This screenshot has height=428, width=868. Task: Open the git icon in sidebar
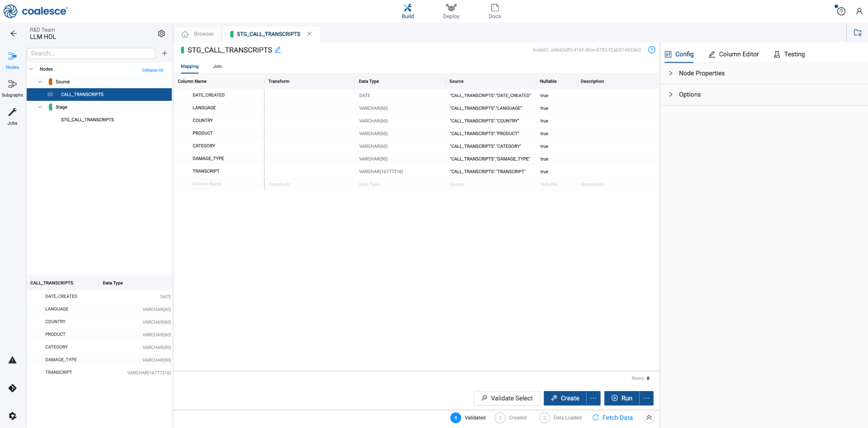[x=12, y=388]
